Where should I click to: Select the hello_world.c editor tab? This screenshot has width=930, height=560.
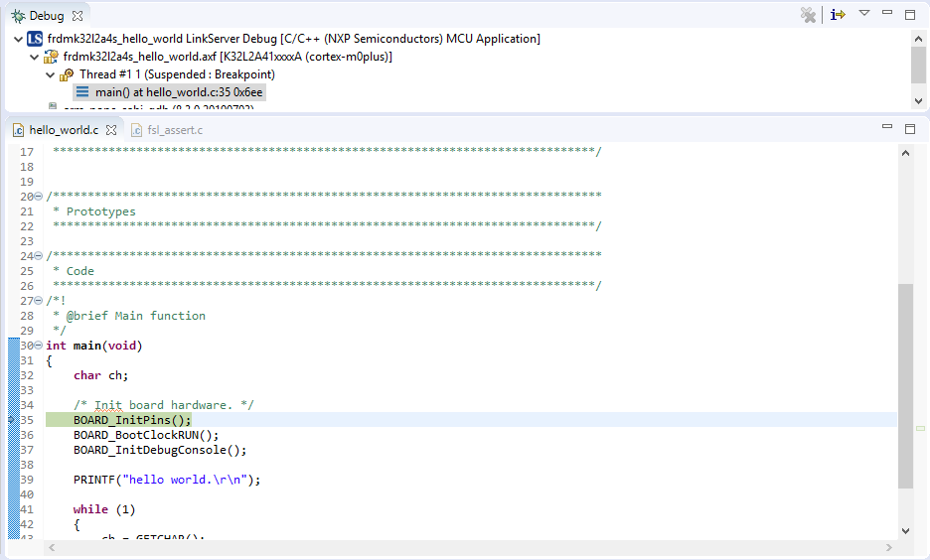64,130
